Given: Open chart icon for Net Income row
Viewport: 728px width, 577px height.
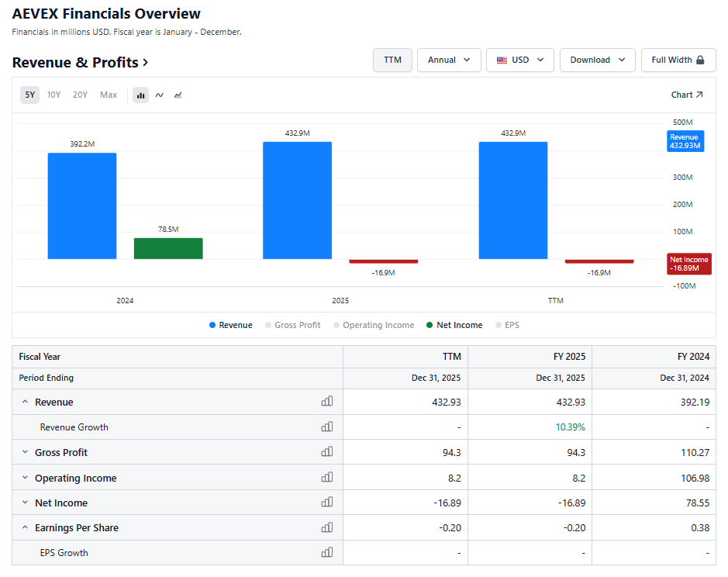Looking at the screenshot, I should click(327, 503).
